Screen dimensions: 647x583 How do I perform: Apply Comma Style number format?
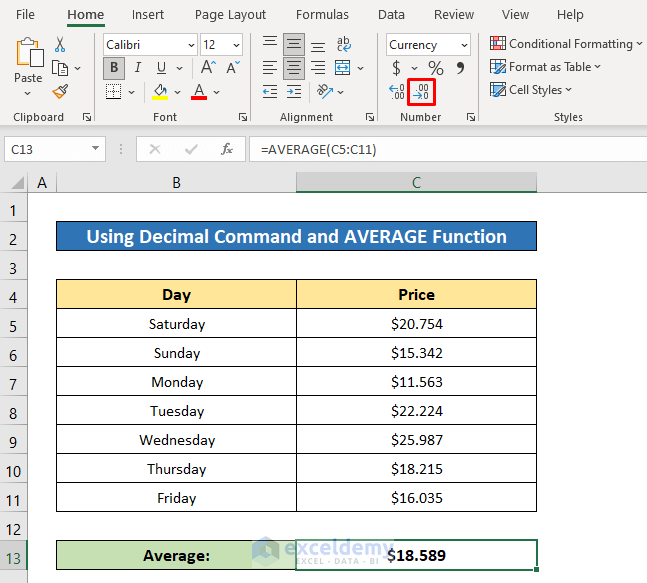point(460,68)
